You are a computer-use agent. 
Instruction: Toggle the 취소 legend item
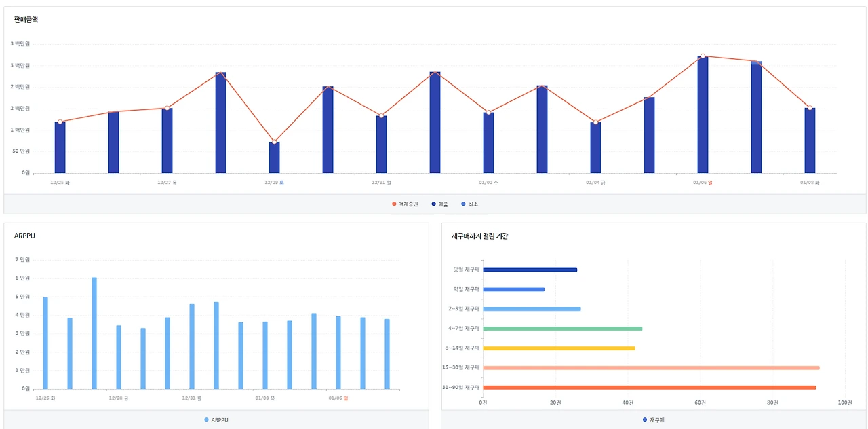click(x=469, y=204)
